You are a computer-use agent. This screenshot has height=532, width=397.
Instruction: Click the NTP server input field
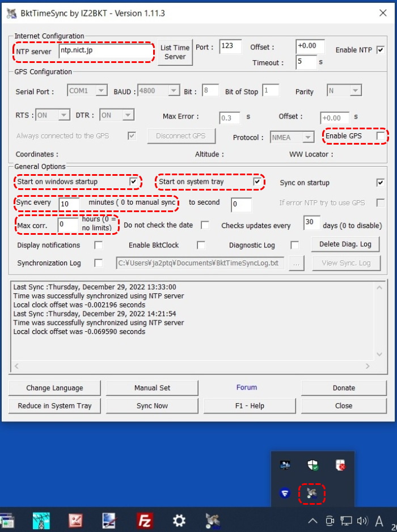[x=105, y=51]
